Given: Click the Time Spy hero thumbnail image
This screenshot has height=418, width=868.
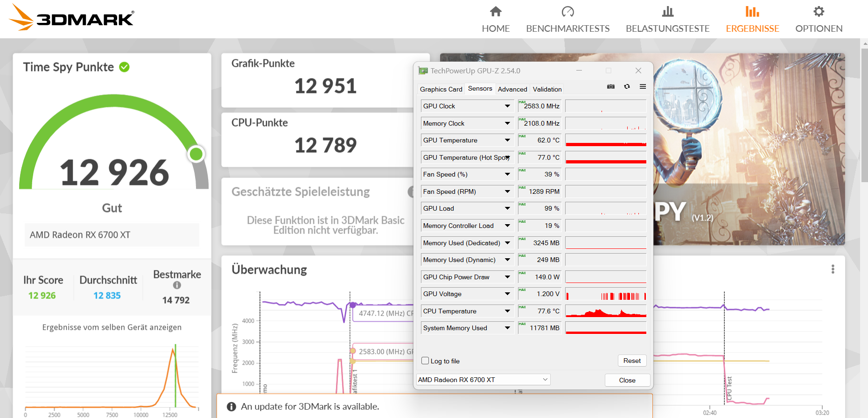Looking at the screenshot, I should 749,149.
